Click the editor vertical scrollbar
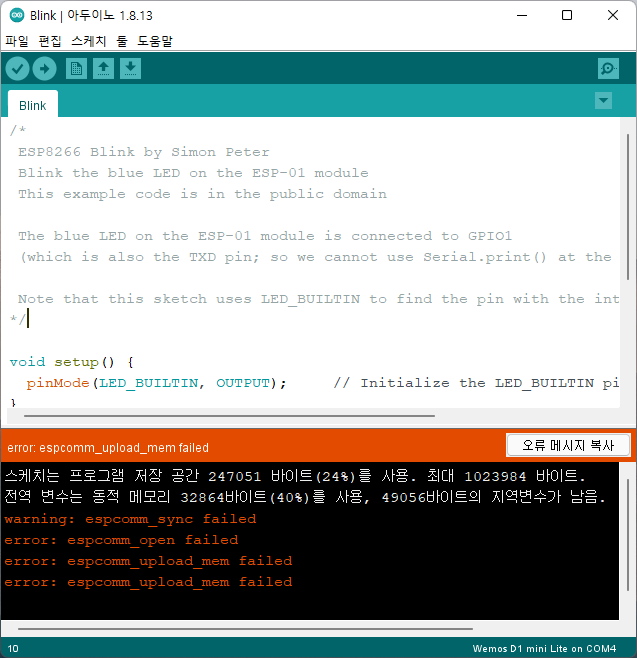637x658 pixels. [628, 207]
